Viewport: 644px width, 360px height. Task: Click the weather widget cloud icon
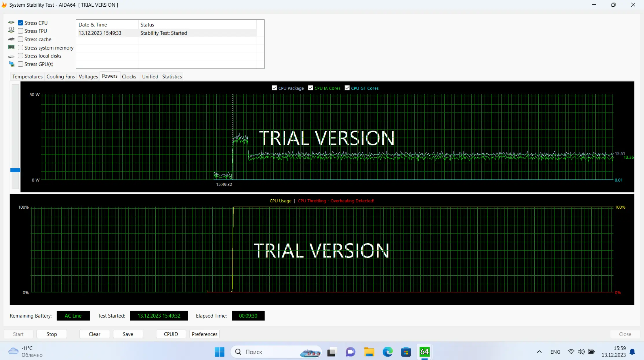tap(13, 351)
